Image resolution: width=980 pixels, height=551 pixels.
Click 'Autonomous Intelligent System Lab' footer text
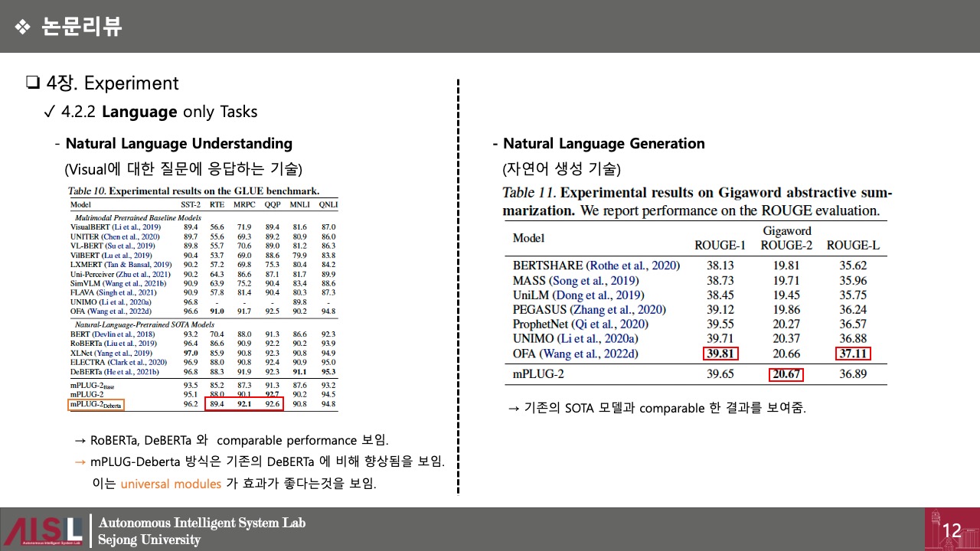click(202, 523)
